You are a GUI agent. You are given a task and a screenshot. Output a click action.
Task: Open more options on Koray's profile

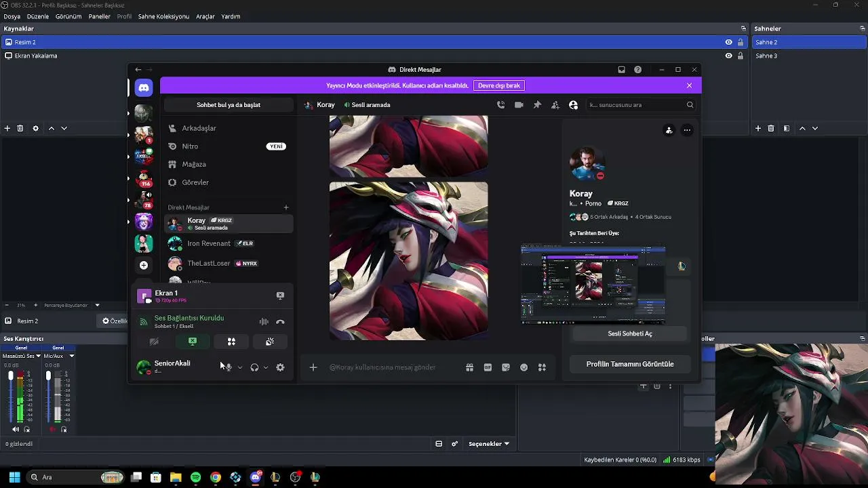[x=687, y=130]
